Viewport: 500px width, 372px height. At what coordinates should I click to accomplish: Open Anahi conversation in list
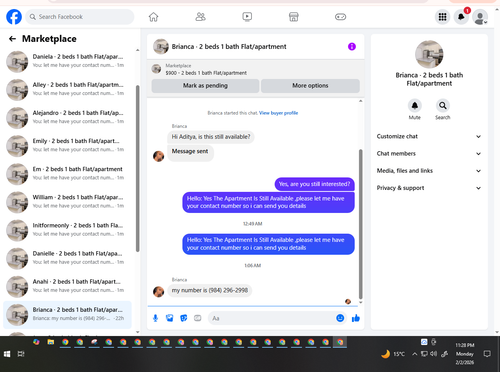click(x=67, y=286)
